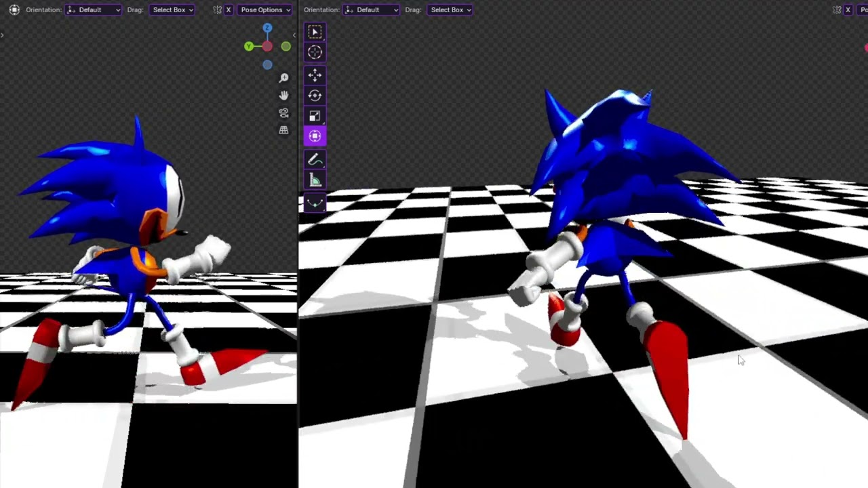
Task: Open Orientation Default dropdown in right viewport
Action: tap(372, 9)
